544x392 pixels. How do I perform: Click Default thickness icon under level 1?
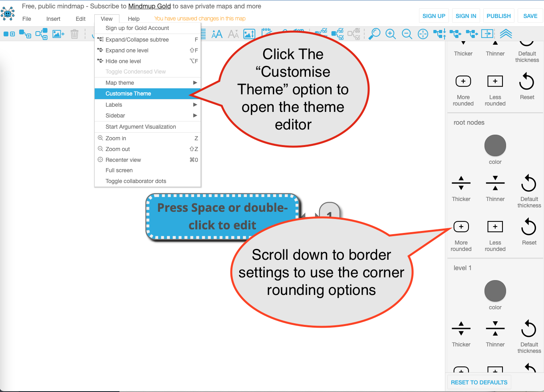coord(529,328)
